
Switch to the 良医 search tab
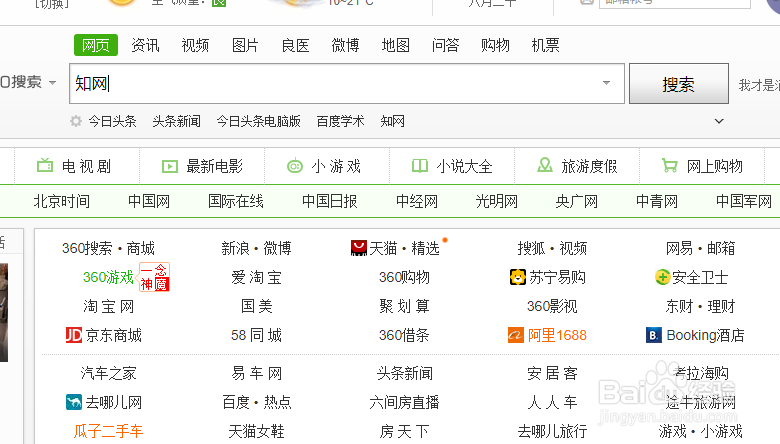point(295,45)
